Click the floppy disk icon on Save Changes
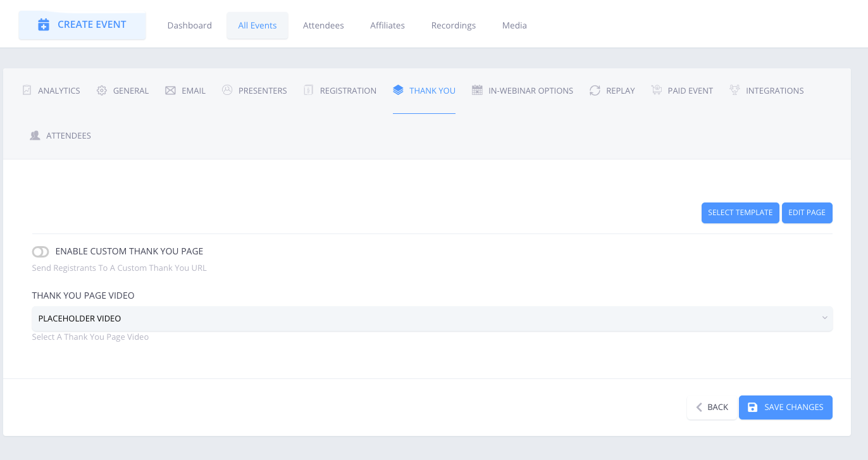868x460 pixels. pos(752,407)
